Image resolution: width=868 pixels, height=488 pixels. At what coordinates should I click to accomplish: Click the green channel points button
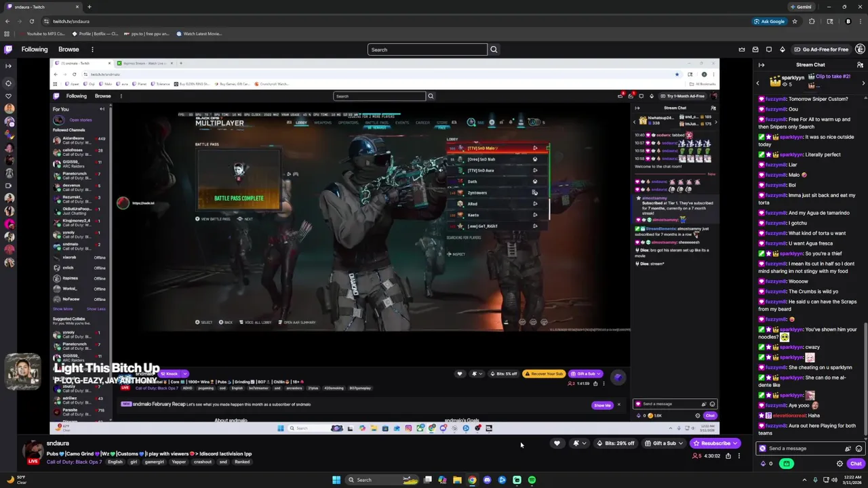coord(787,464)
